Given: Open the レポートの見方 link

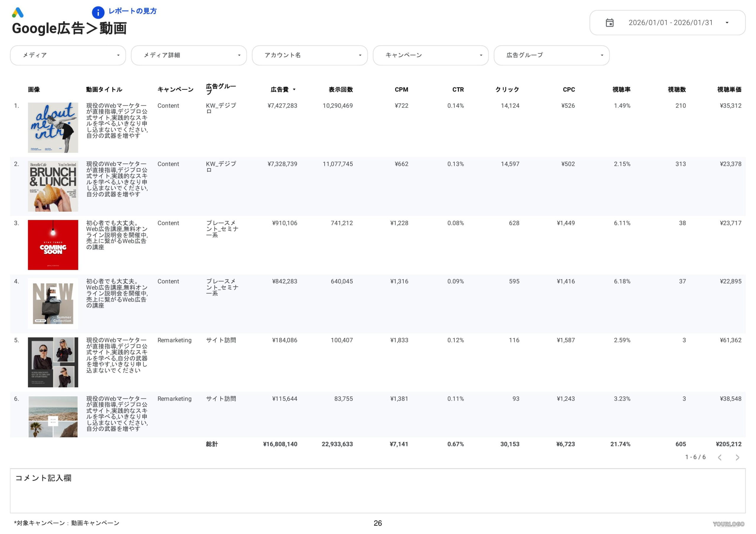Looking at the screenshot, I should coord(132,11).
